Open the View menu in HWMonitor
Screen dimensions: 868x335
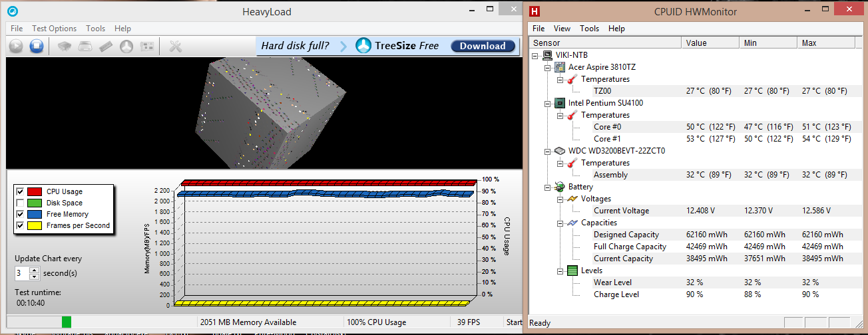pos(562,29)
